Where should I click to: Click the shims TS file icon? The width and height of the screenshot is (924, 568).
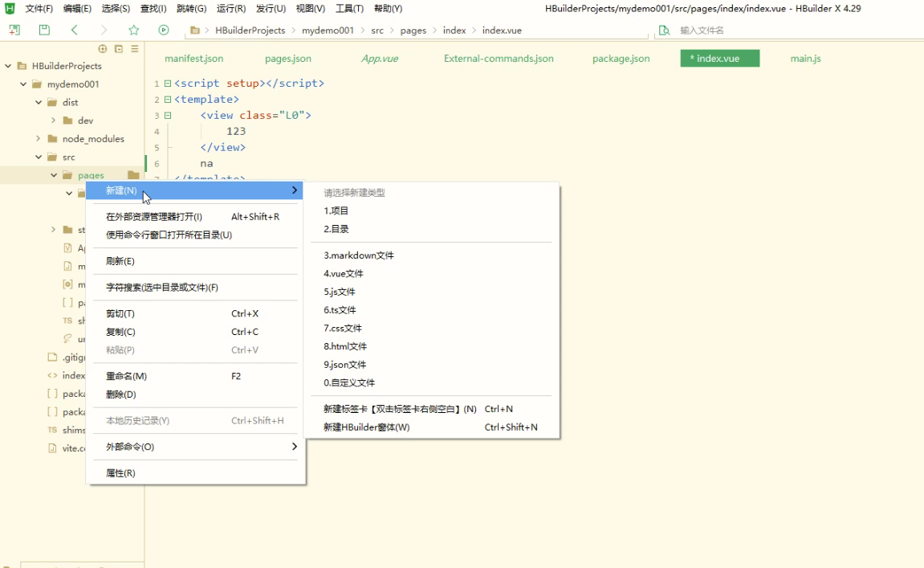pyautogui.click(x=52, y=430)
